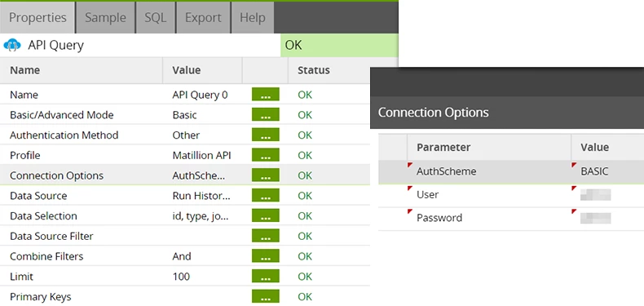Select the AuthScheme parameter cell
Screen dimensions: 644x306
[489, 171]
